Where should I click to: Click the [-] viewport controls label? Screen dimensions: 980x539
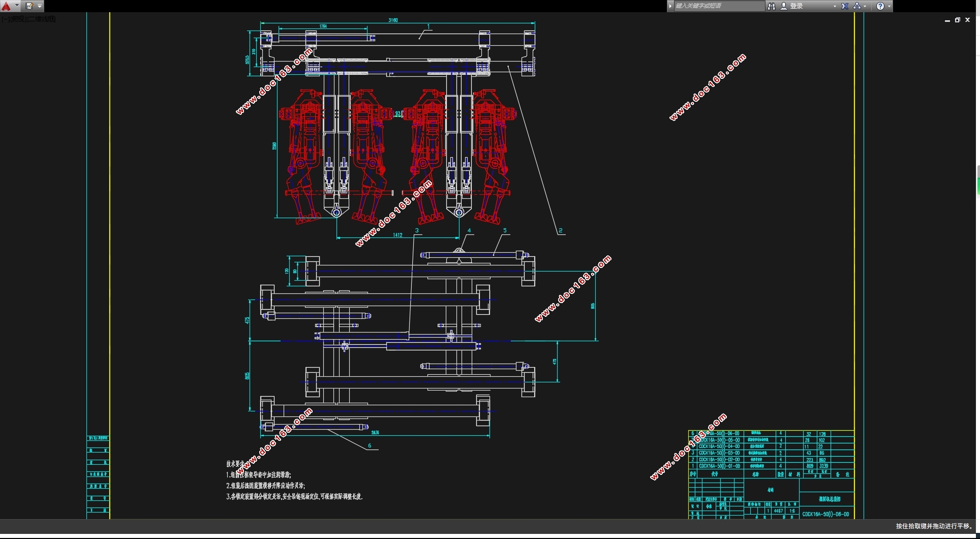(6, 19)
